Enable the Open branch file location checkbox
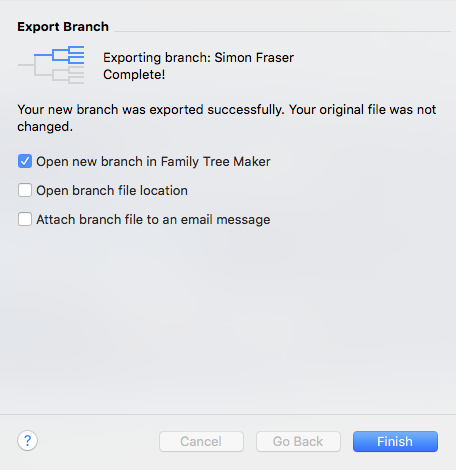The image size is (456, 470). click(25, 190)
